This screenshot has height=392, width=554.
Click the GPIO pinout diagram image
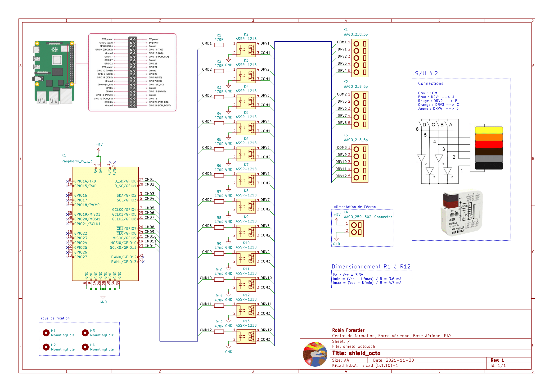tap(132, 73)
